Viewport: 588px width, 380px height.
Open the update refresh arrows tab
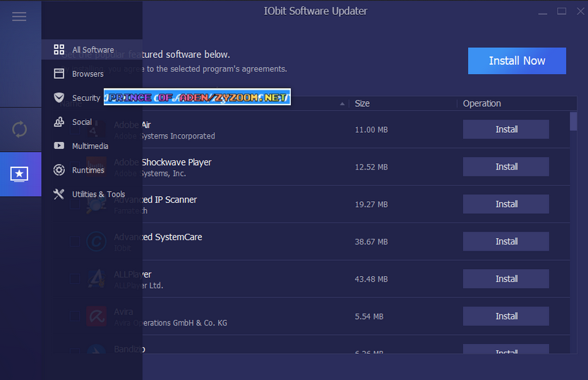click(20, 129)
